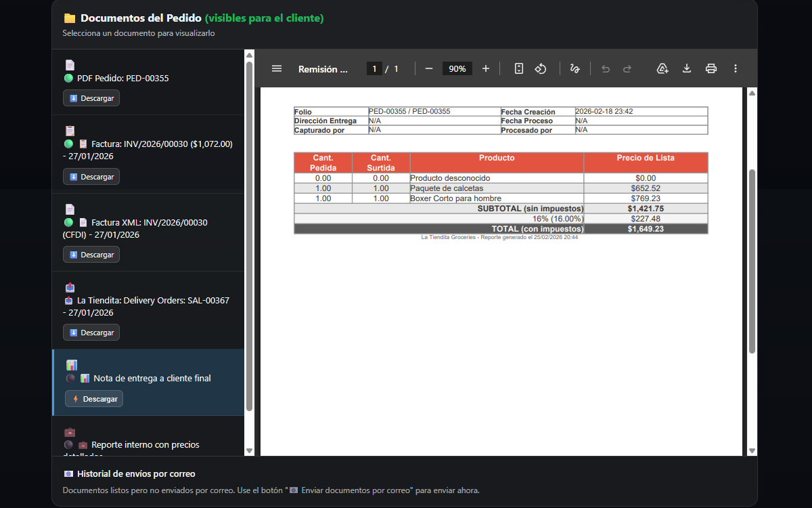Rotate the PDF counterclockwise
812x508 pixels.
(x=541, y=68)
